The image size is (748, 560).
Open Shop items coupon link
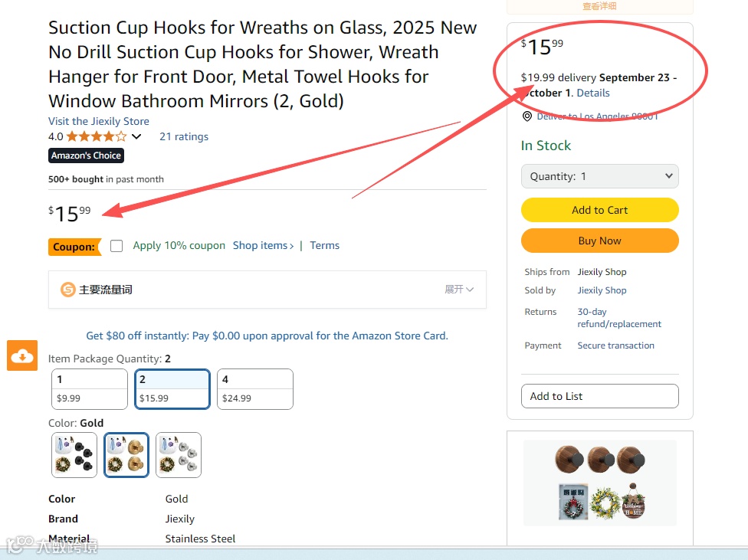point(263,245)
